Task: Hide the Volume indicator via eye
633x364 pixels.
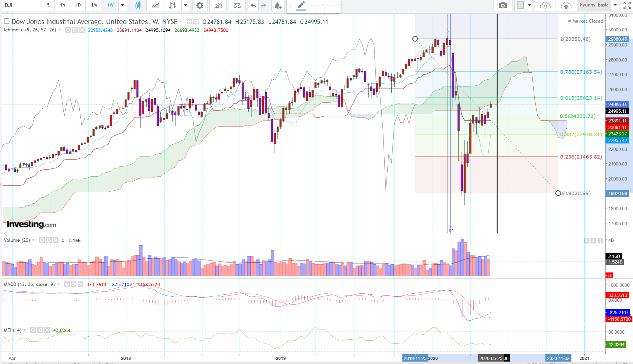Action: pyautogui.click(x=42, y=240)
